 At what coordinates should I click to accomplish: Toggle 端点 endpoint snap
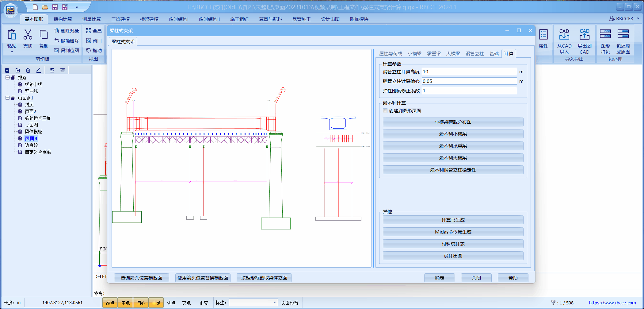pos(110,303)
